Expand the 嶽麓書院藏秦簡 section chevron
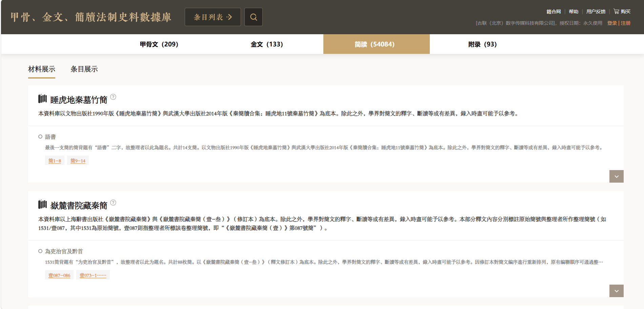 click(616, 291)
